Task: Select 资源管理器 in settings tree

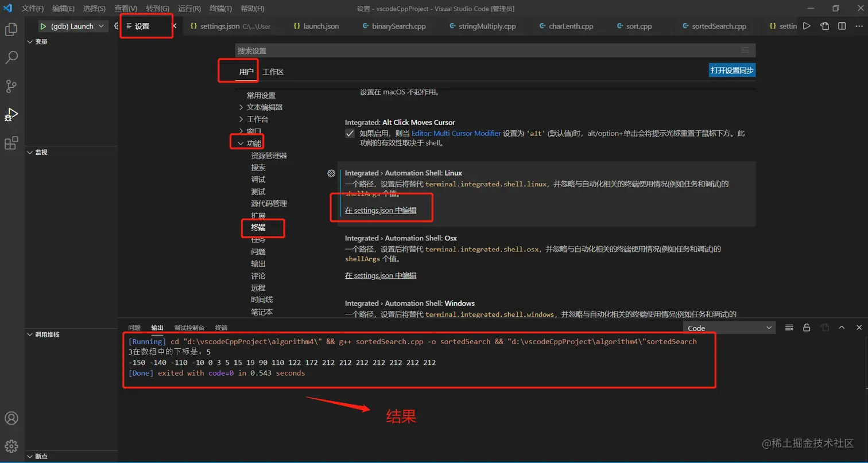Action: [269, 155]
